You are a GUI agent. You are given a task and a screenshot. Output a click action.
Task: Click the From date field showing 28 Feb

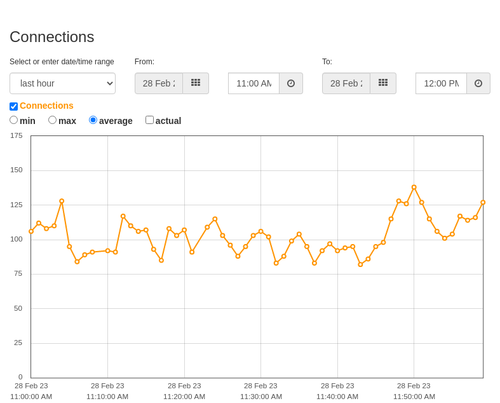(159, 83)
